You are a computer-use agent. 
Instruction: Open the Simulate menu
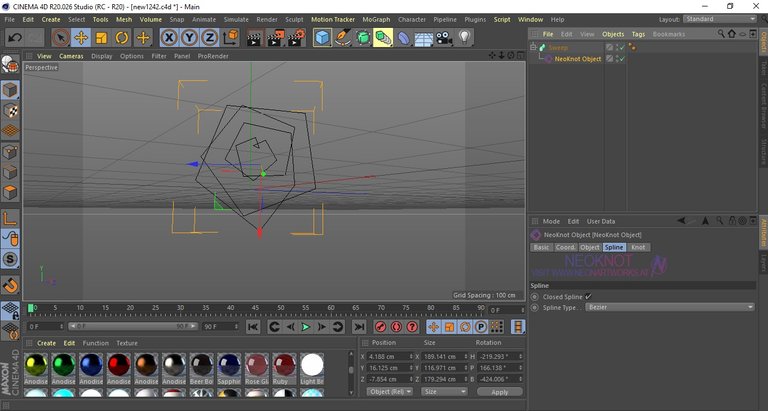tap(236, 20)
